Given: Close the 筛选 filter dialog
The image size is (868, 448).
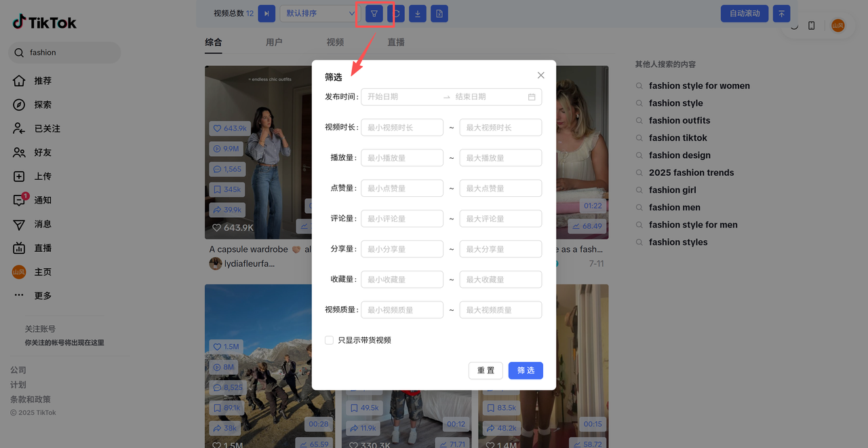Looking at the screenshot, I should (x=540, y=75).
